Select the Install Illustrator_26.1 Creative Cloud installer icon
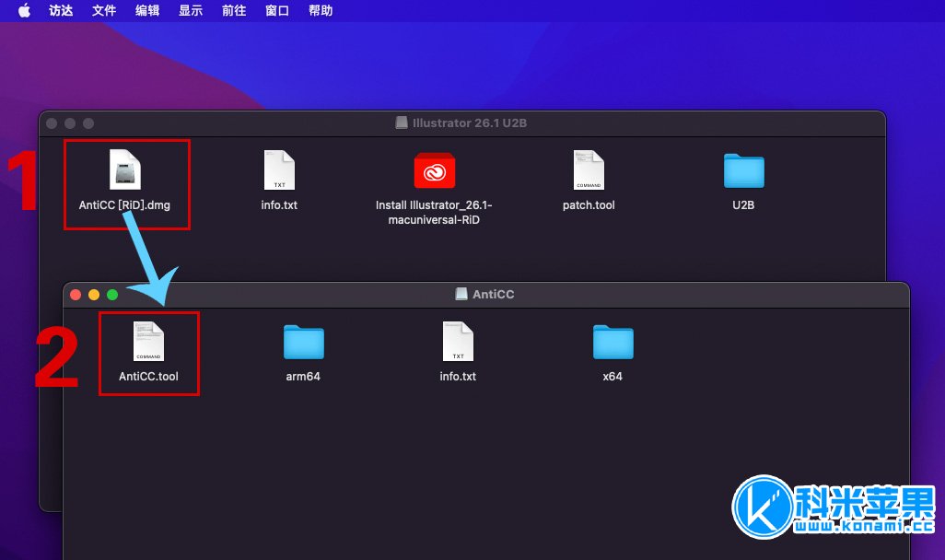 pos(435,170)
